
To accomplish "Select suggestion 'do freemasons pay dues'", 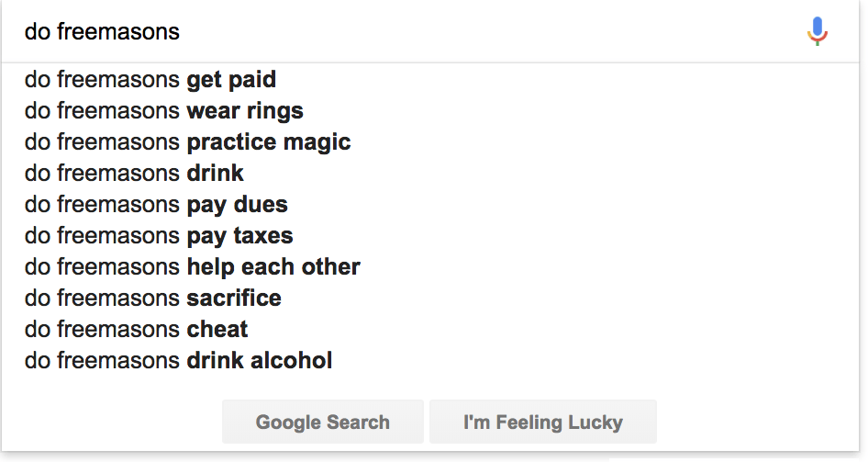I will coord(430,205).
